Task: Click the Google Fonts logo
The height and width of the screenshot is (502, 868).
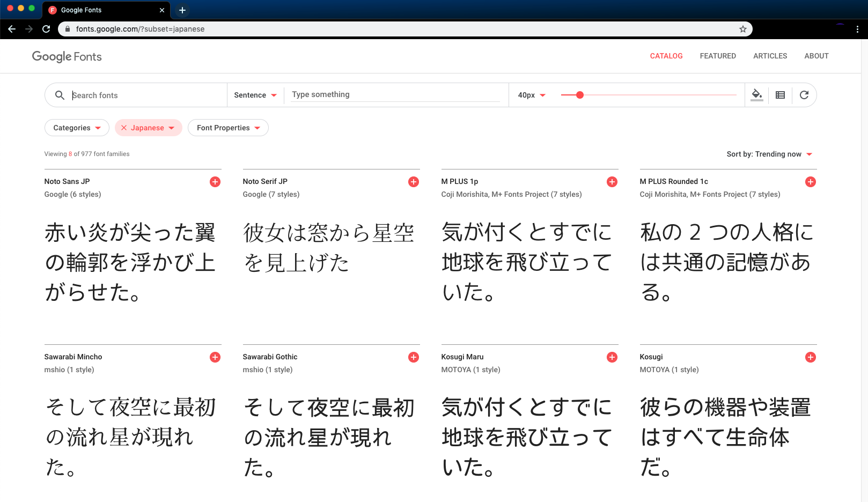Action: (x=67, y=56)
